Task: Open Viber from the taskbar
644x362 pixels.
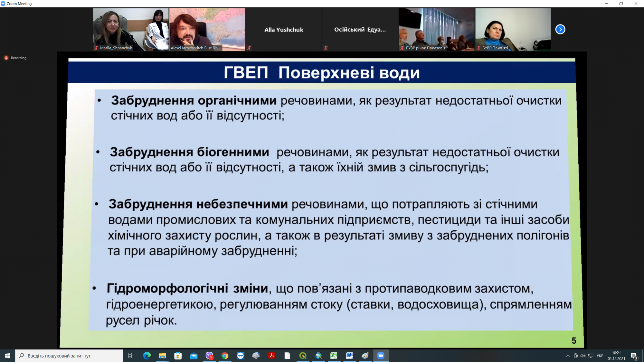Action: click(x=209, y=356)
